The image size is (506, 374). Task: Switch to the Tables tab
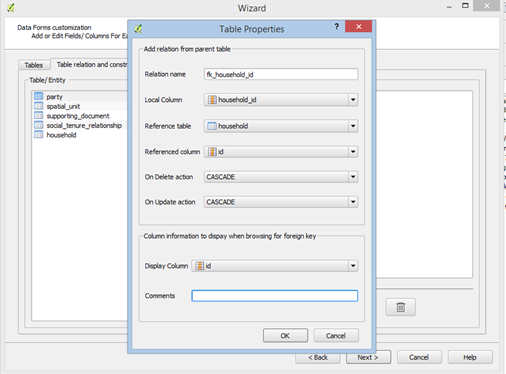(x=34, y=65)
